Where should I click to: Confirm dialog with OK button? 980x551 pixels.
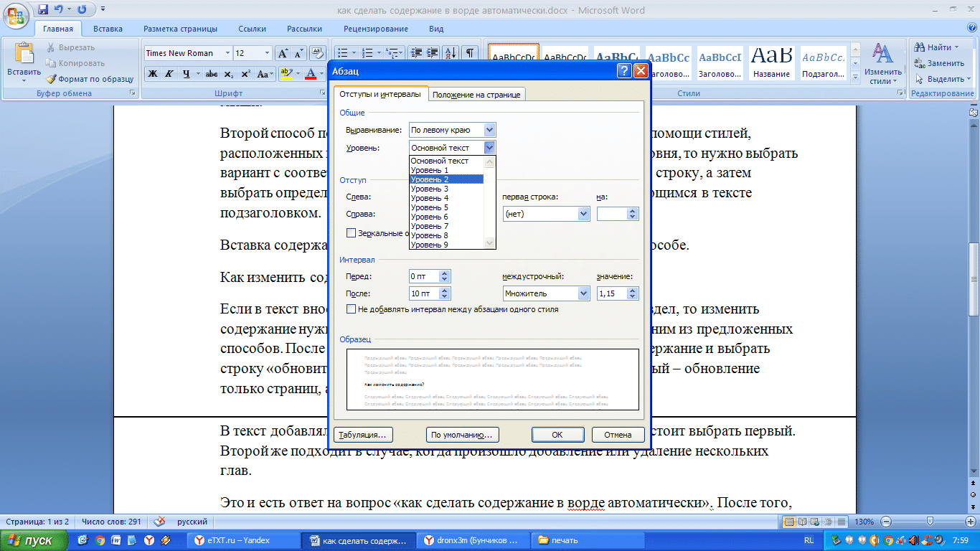coord(557,435)
